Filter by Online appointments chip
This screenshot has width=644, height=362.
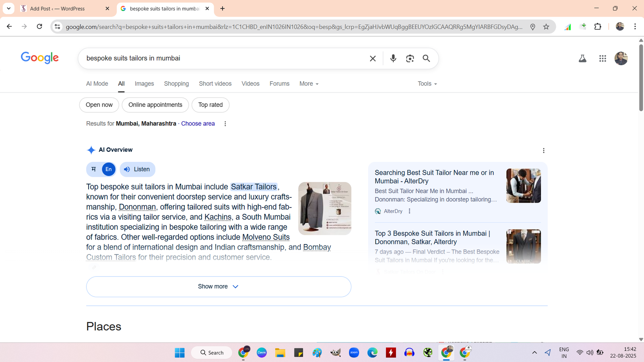coord(155,105)
